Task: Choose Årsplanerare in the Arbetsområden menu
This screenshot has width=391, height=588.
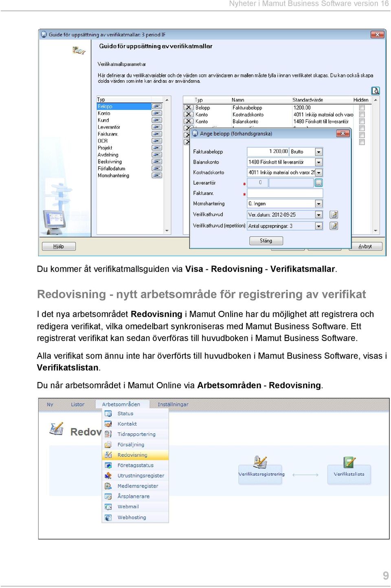Action: [135, 496]
